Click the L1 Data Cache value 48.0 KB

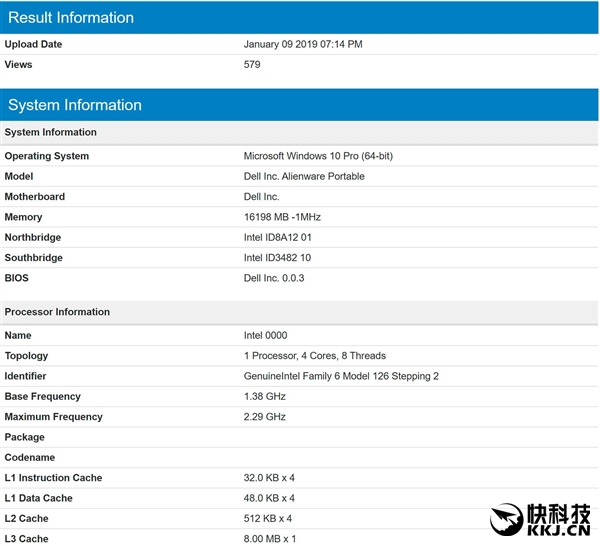[x=269, y=498]
